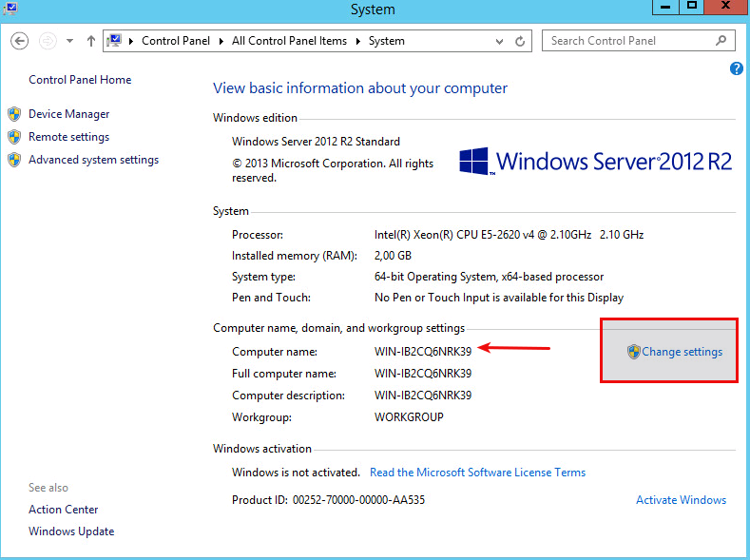Close the System window
This screenshot has width=750, height=560.
[725, 8]
